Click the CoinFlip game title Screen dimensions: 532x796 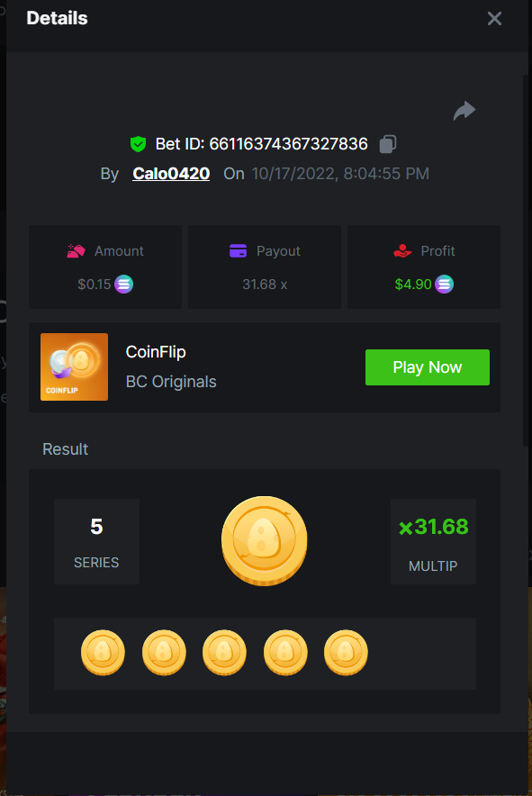156,352
